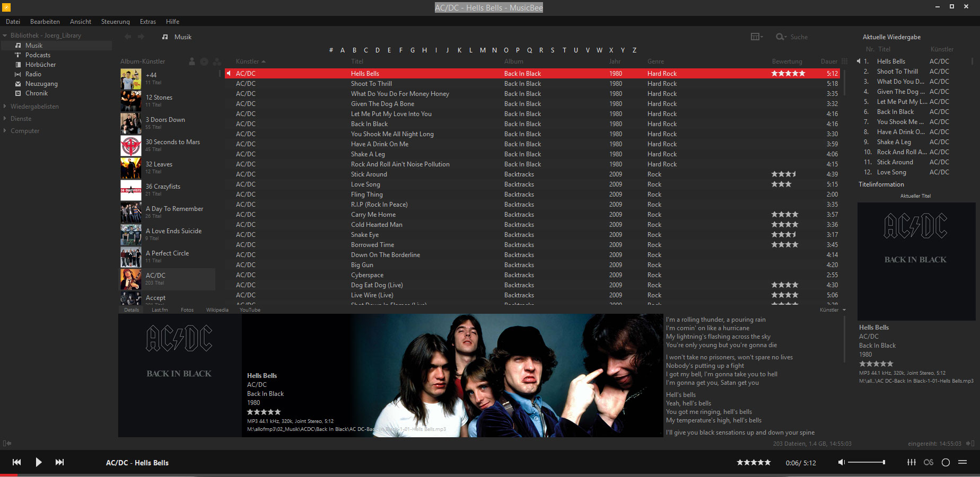Viewport: 980px width, 477px height.
Task: Switch to the Wikipedia tab
Action: coord(217,310)
